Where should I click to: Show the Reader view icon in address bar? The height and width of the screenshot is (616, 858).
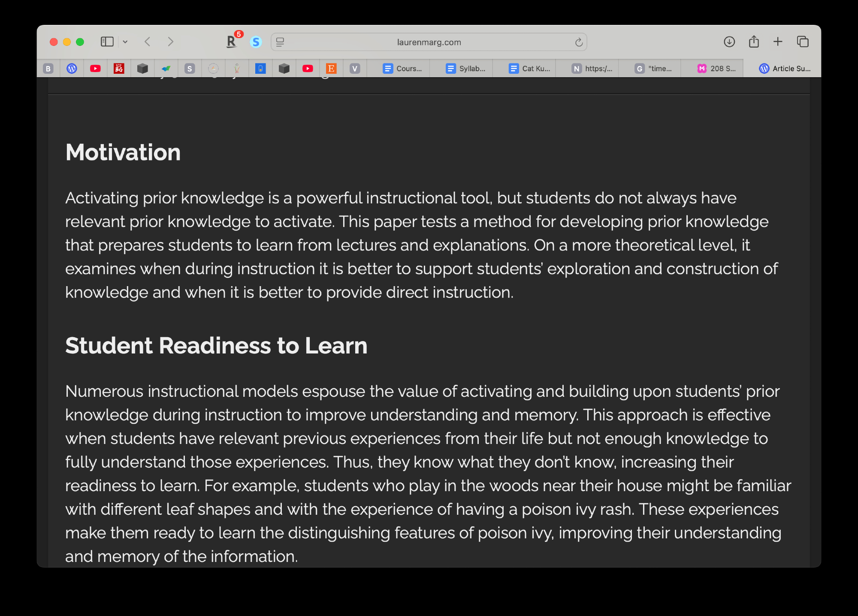click(x=280, y=42)
